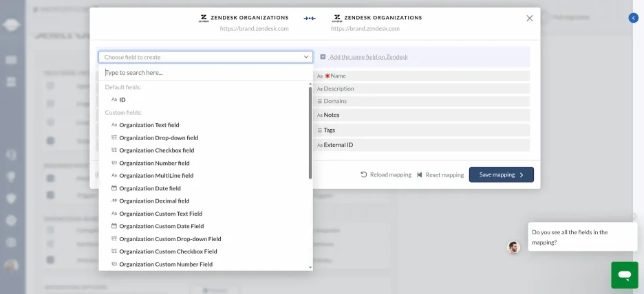The height and width of the screenshot is (294, 644).
Task: Click the Tags target field row
Action: point(421,131)
